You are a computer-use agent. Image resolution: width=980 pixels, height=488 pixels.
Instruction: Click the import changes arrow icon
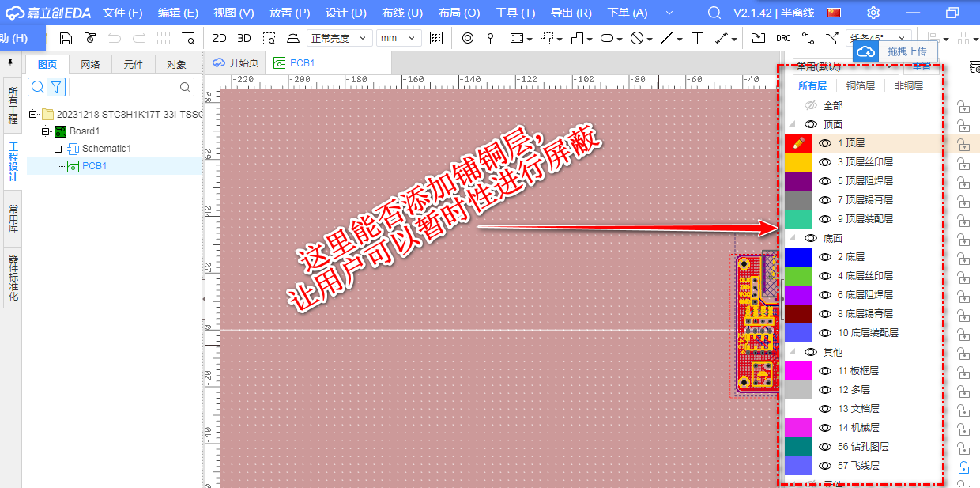coord(759,38)
